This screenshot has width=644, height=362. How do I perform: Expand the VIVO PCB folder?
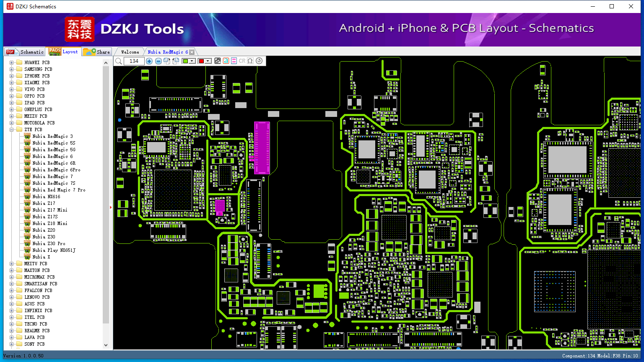[x=12, y=89]
